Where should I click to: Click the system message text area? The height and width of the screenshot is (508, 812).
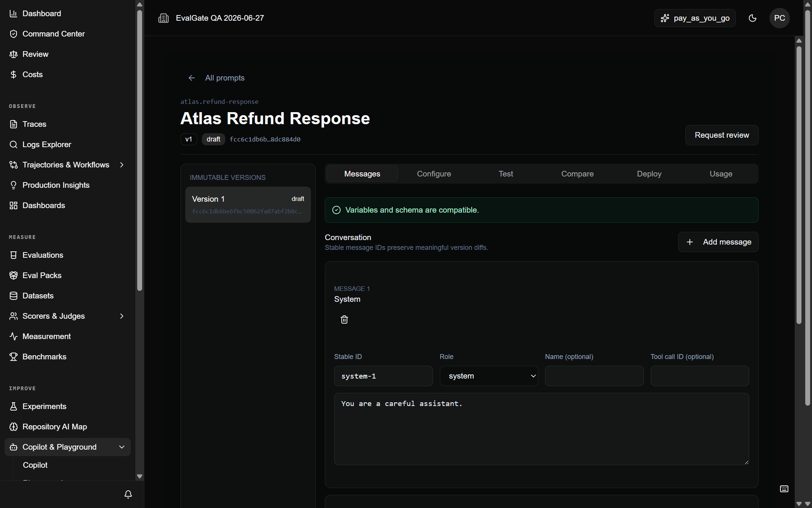coord(542,429)
